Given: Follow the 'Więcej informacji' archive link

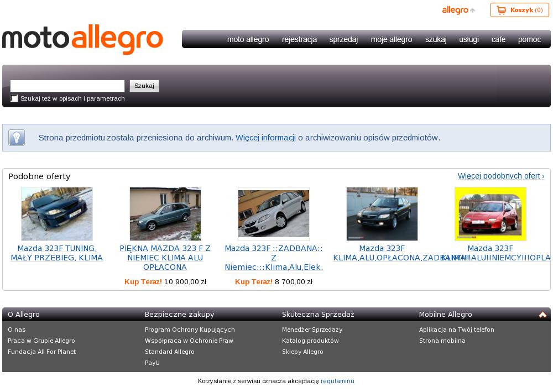Looking at the screenshot, I should coord(265,138).
